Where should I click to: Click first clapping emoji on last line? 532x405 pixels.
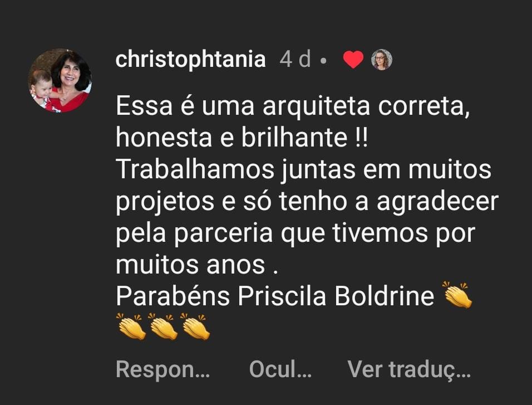(x=131, y=326)
